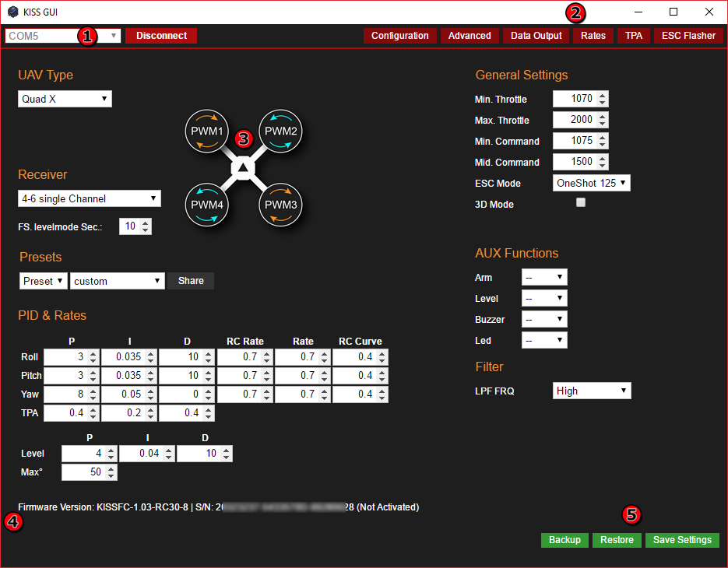Open the Data Output tab
Viewport: 728px width, 568px height.
pyautogui.click(x=536, y=36)
